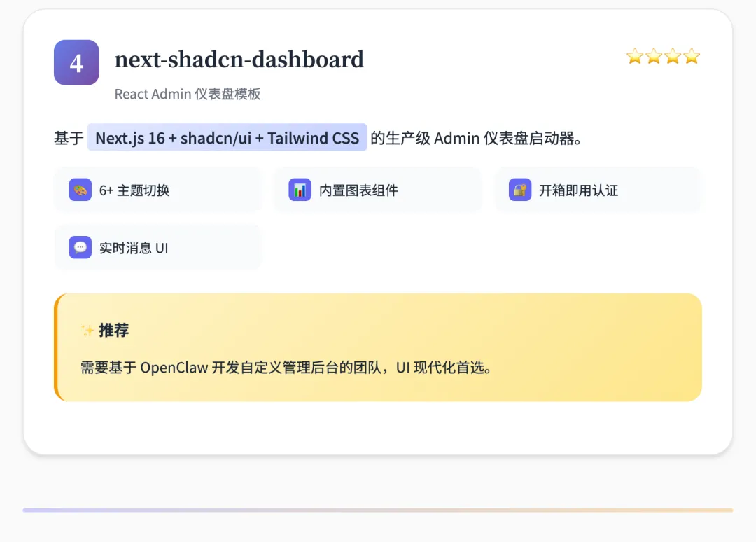Image resolution: width=756 pixels, height=542 pixels.
Task: Click the last star in the rating
Action: [x=692, y=57]
